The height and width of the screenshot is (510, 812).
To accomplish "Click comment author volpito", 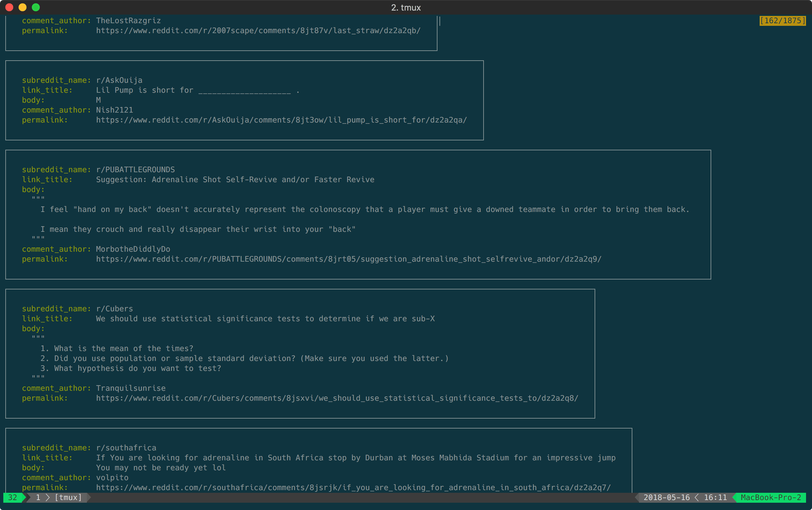I will point(112,478).
